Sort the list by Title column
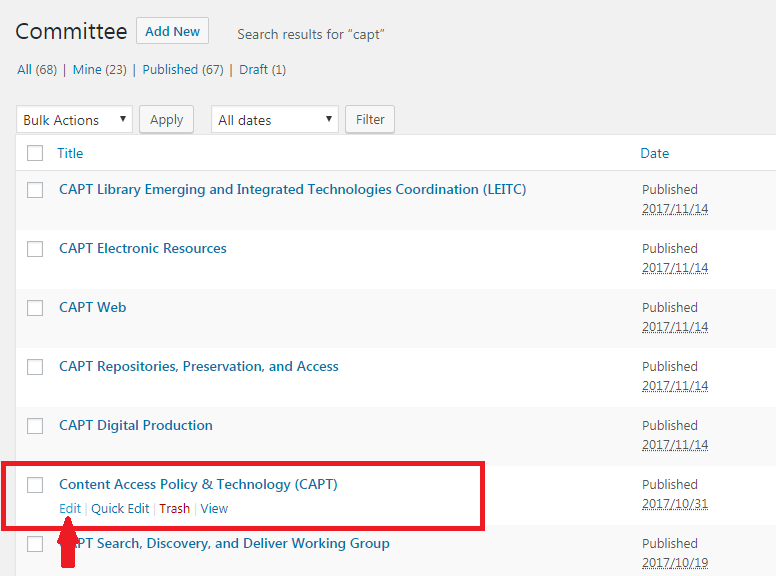 [x=70, y=153]
